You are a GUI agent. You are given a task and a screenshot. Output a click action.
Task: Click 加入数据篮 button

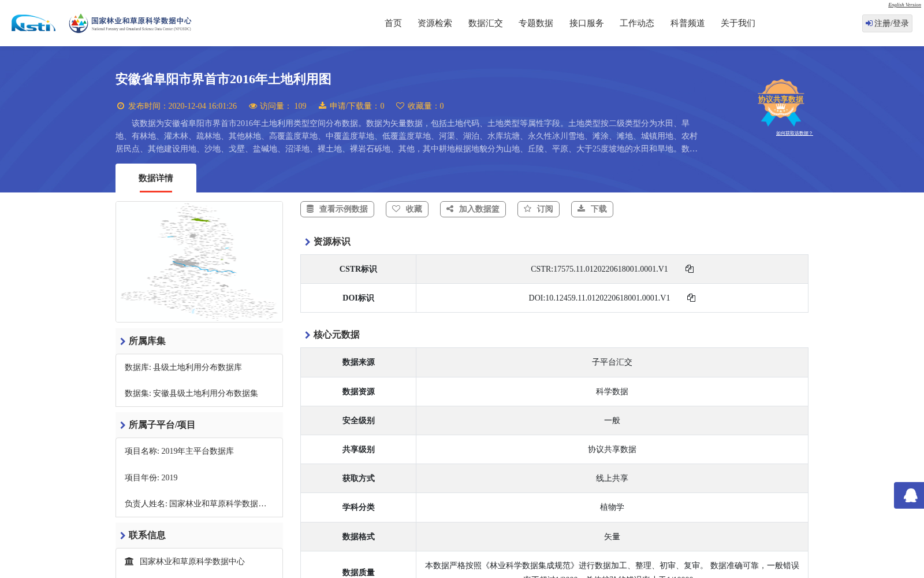pyautogui.click(x=473, y=209)
